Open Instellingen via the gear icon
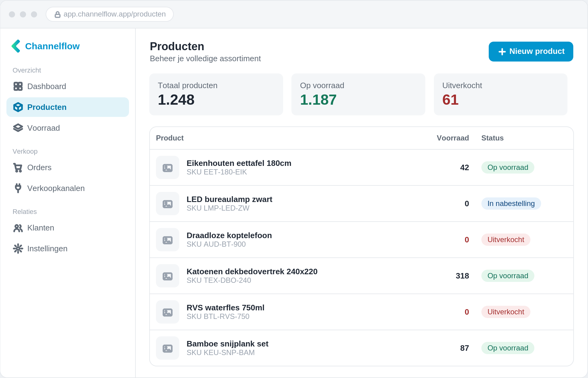 coord(18,249)
